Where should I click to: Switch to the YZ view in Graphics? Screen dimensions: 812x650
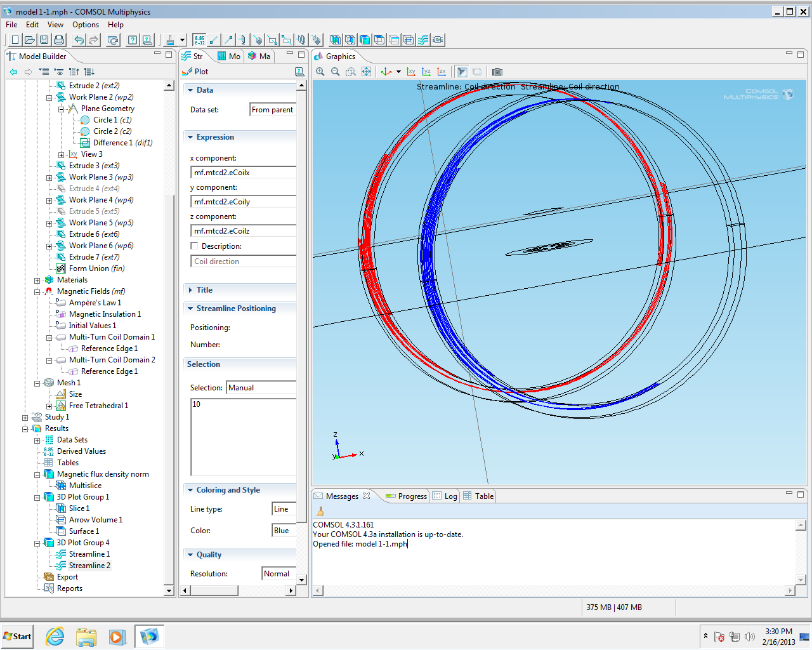coord(426,72)
